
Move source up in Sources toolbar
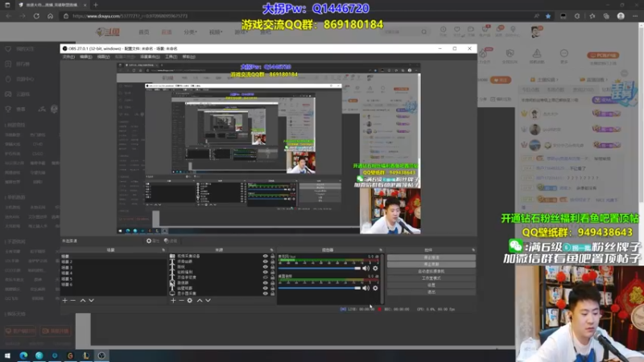click(199, 300)
